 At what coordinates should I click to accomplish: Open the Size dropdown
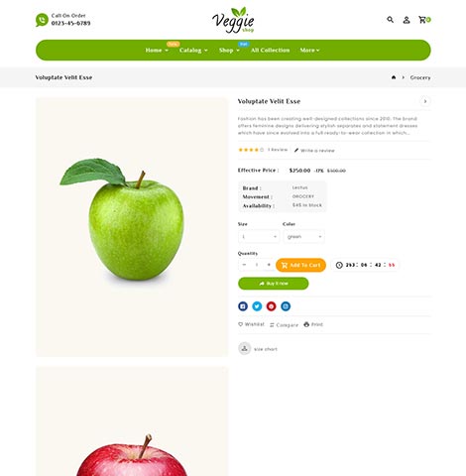pos(259,236)
